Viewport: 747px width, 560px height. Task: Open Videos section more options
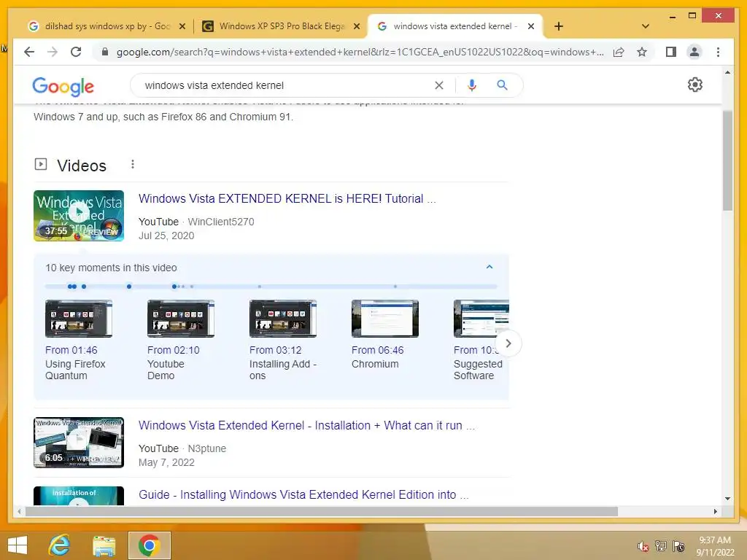pyautogui.click(x=133, y=164)
